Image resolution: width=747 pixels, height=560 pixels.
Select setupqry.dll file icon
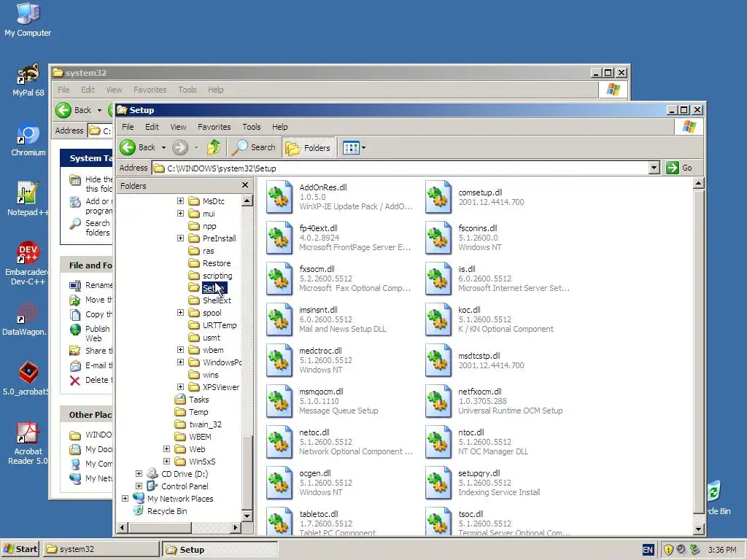[438, 483]
